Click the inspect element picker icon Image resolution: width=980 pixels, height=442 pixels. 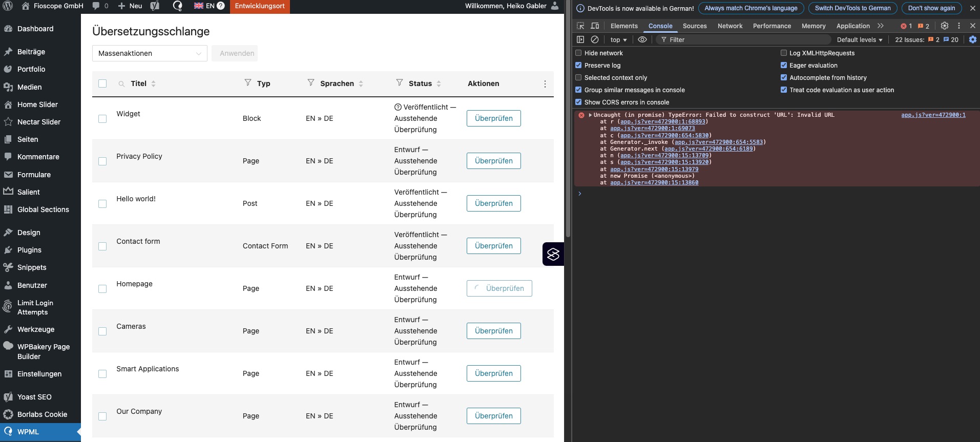pos(580,26)
